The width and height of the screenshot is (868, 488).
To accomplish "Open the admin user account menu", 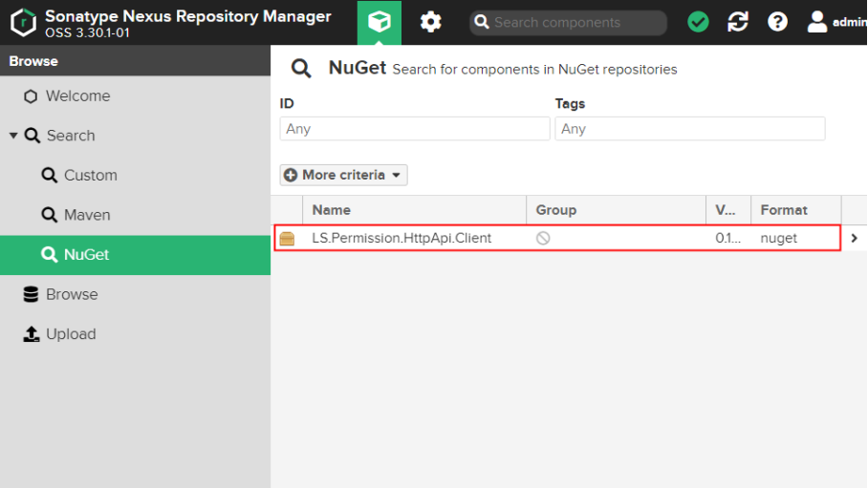I will tap(837, 22).
